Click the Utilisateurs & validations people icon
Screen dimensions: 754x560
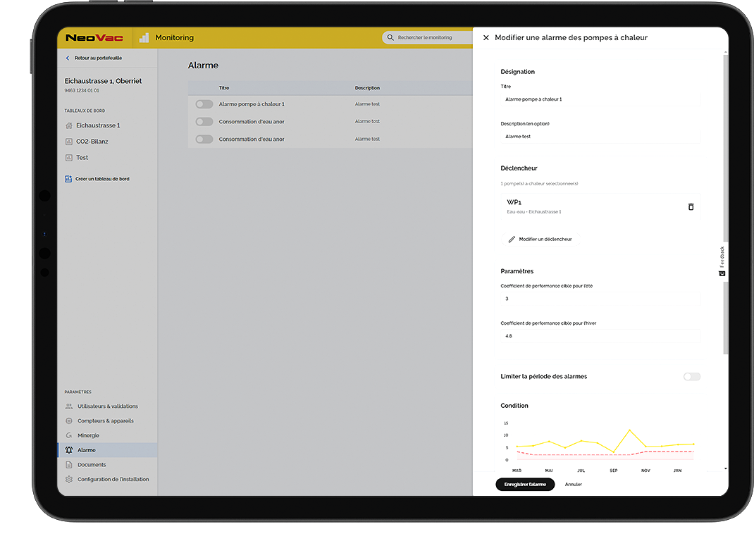[x=69, y=406]
